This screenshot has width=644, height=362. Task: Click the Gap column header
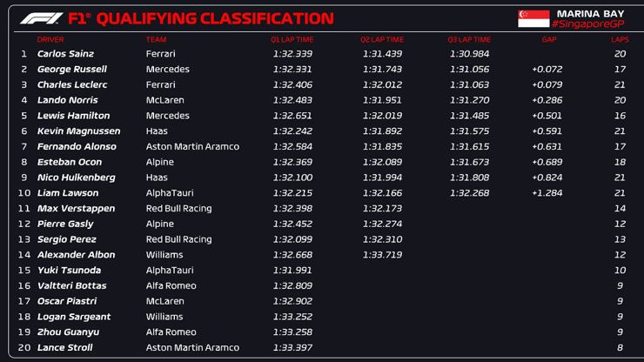tap(548, 40)
